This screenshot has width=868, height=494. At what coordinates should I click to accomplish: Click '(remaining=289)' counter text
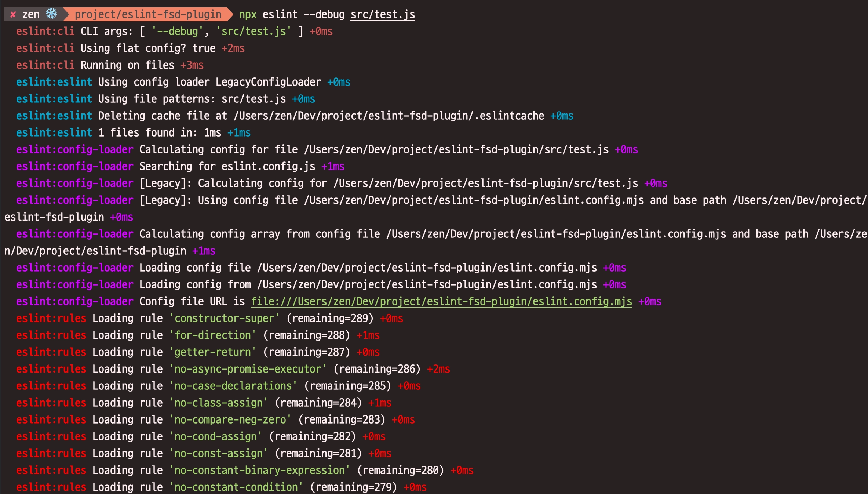(x=330, y=319)
